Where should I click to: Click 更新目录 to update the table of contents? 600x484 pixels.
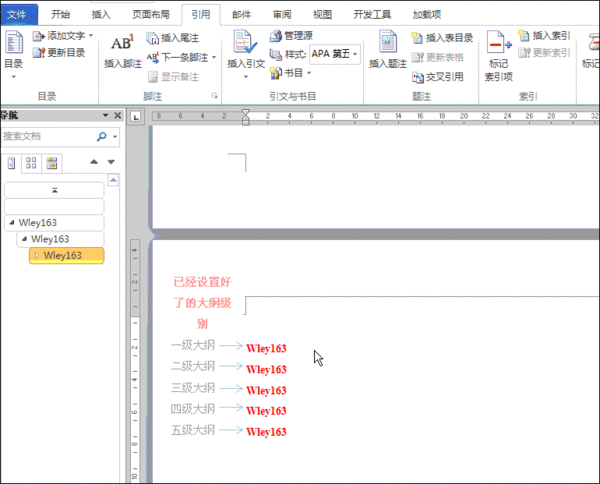[59, 52]
